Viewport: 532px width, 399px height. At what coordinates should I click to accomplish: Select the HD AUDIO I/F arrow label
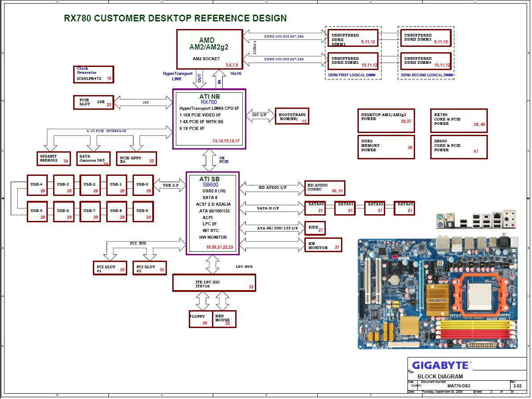coord(272,187)
